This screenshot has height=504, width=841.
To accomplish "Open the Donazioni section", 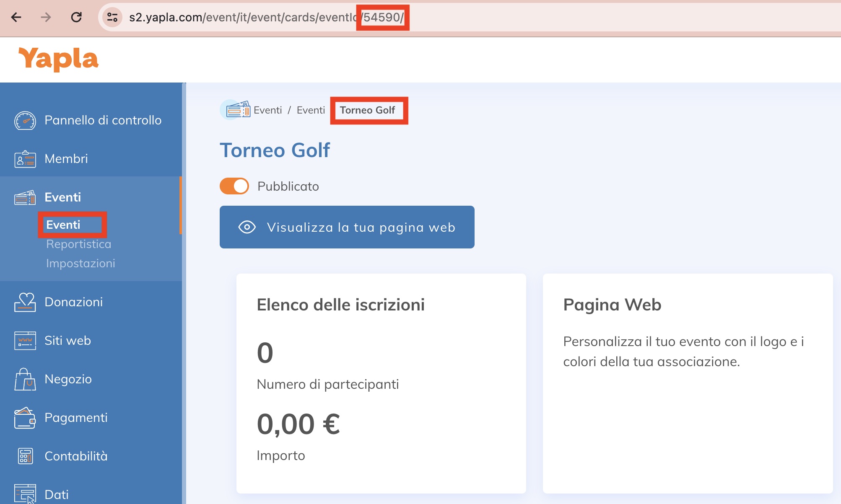I will (x=74, y=302).
